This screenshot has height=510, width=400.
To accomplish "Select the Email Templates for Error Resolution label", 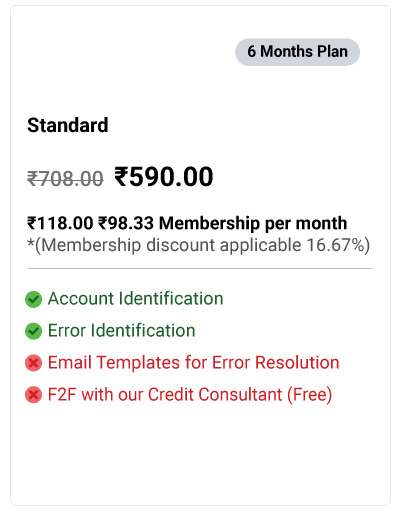I will click(193, 362).
